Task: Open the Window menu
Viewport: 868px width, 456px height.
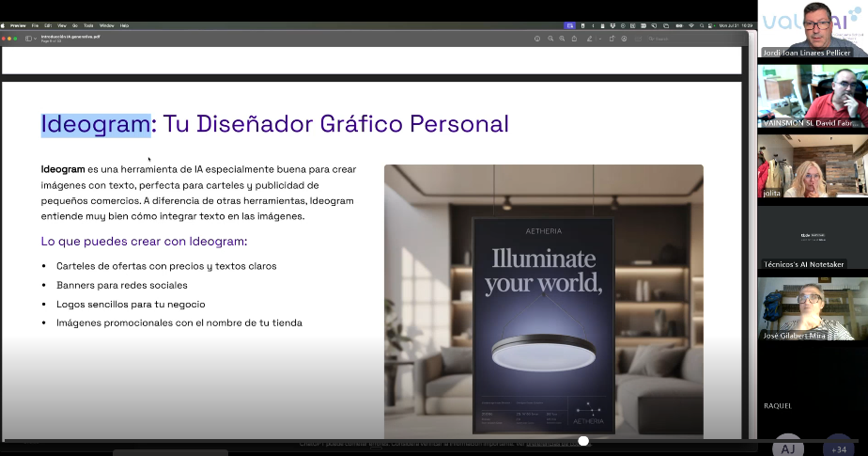Action: (107, 25)
